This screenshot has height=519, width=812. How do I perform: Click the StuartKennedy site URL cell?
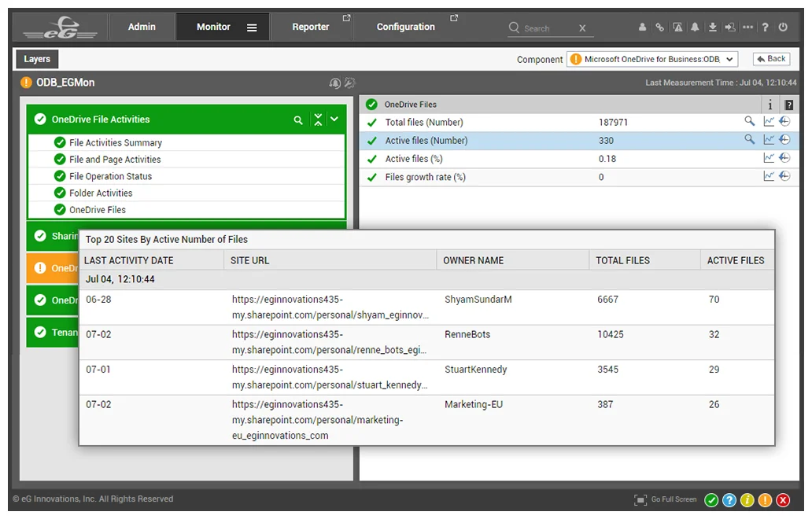(330, 377)
